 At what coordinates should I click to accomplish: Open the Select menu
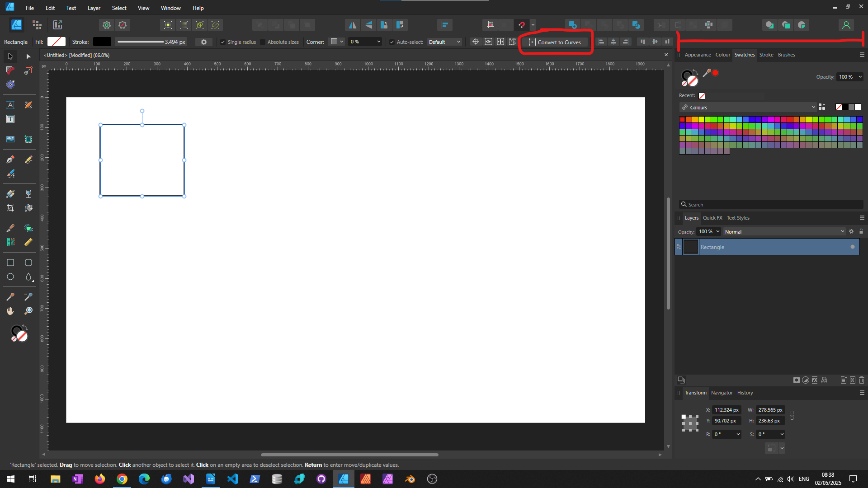pyautogui.click(x=119, y=8)
